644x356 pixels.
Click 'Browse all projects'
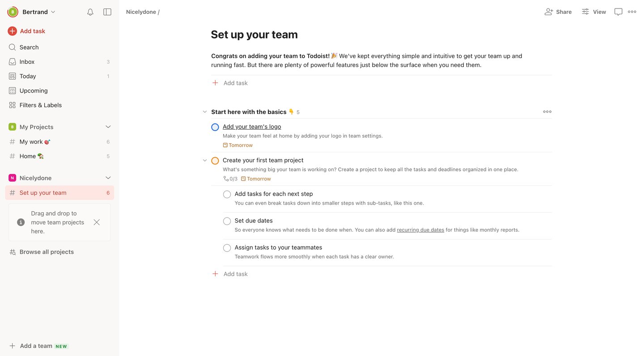(46, 251)
